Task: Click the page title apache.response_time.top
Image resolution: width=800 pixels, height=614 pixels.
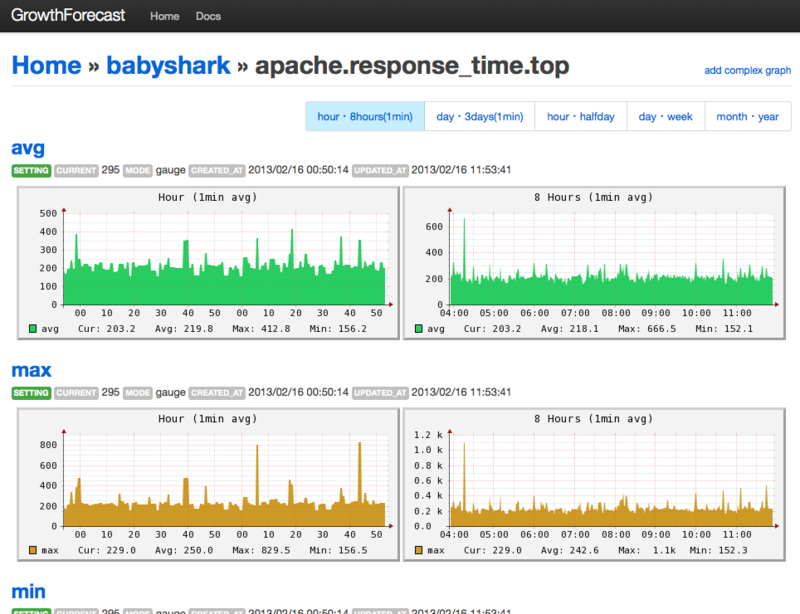Action: (x=412, y=66)
